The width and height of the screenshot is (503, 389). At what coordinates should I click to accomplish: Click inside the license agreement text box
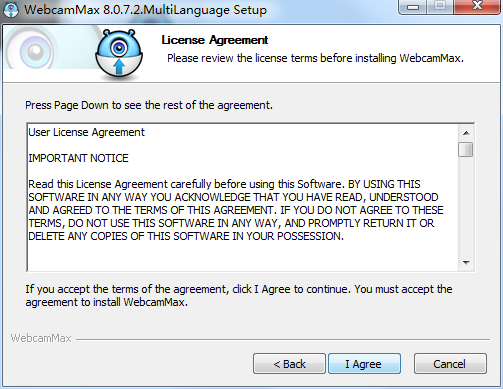point(243,197)
